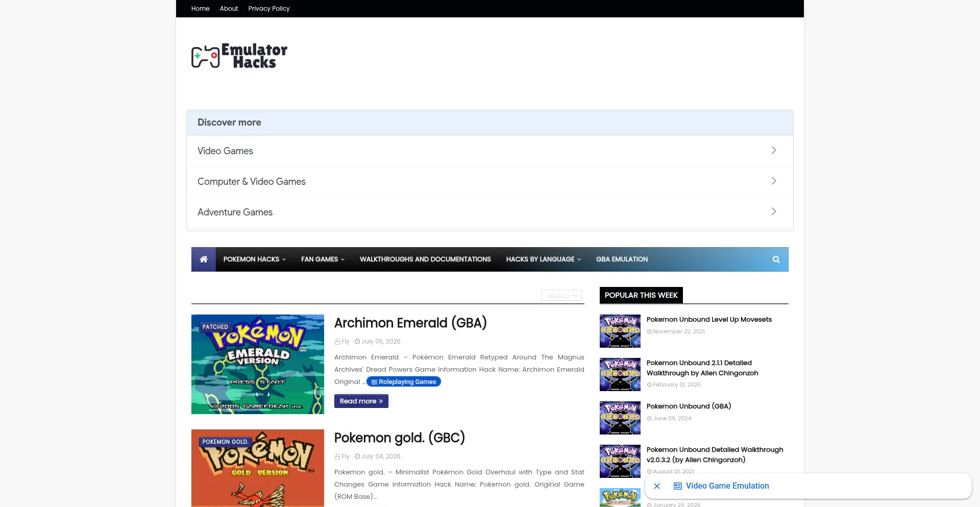
Task: Open the Video Games discover row
Action: click(490, 151)
